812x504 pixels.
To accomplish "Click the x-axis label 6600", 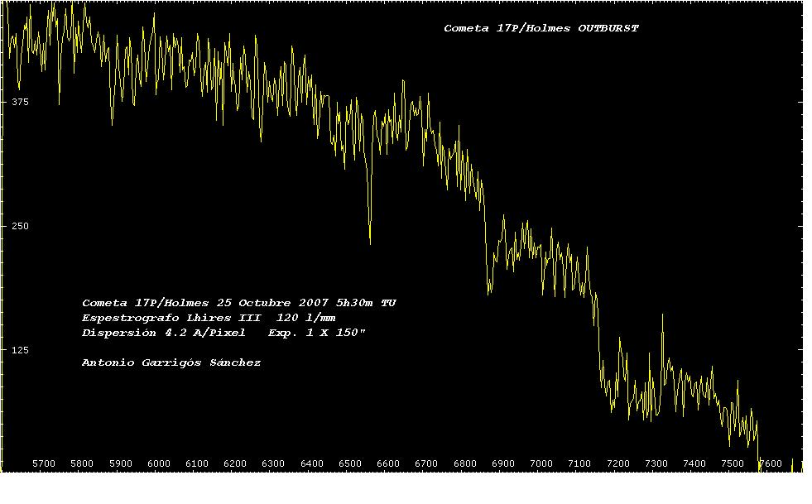I will point(388,463).
